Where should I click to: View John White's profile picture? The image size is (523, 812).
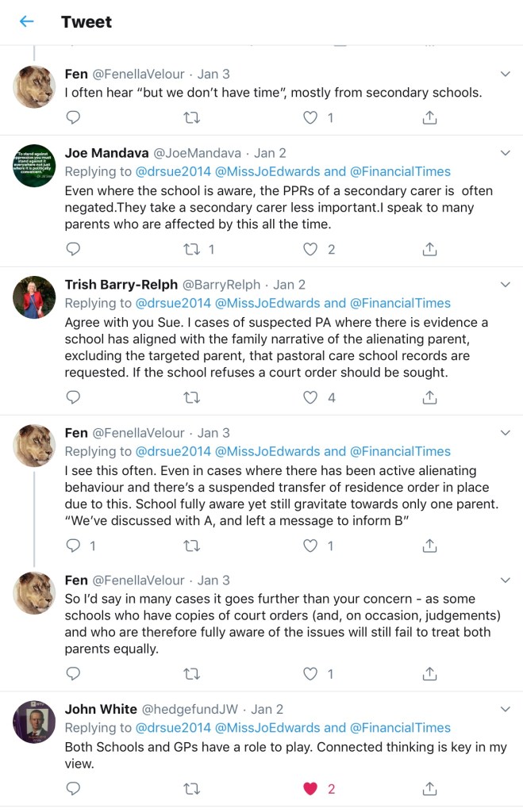[34, 722]
